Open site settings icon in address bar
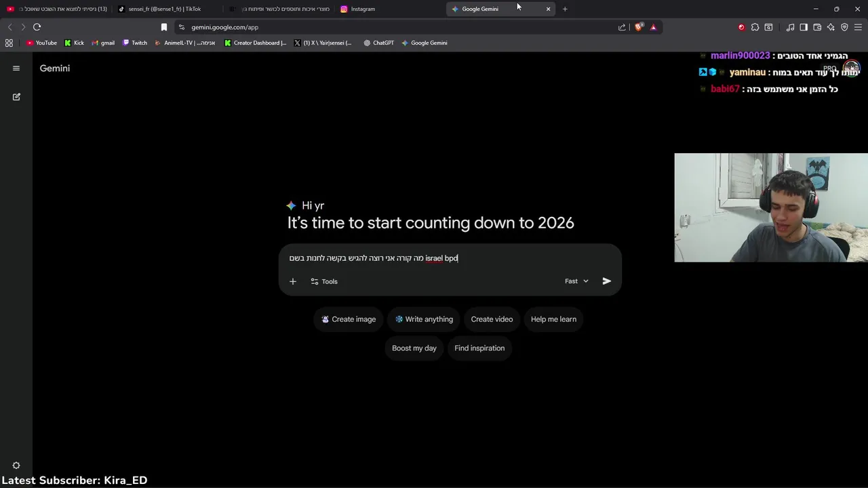The width and height of the screenshot is (868, 488). [x=181, y=27]
